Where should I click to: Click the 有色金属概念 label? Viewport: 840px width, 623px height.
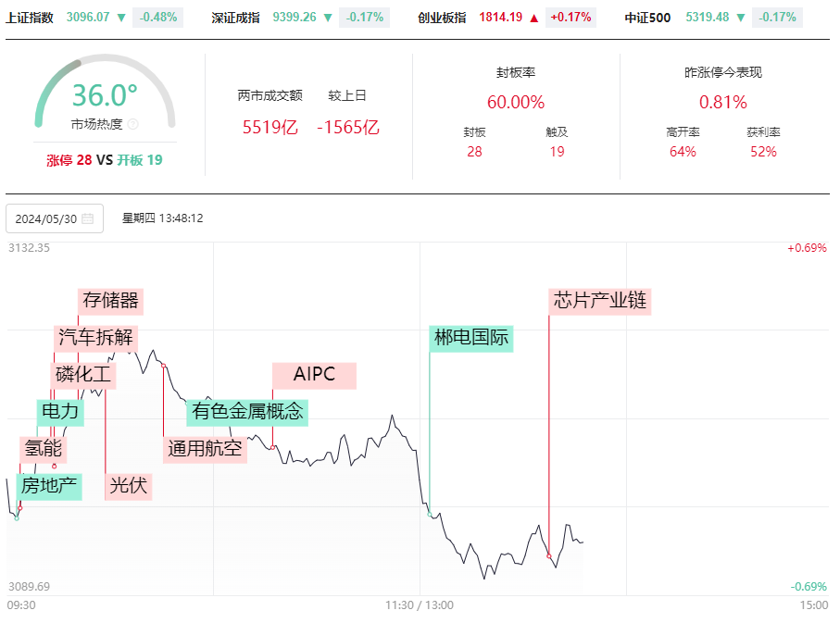pyautogui.click(x=247, y=413)
